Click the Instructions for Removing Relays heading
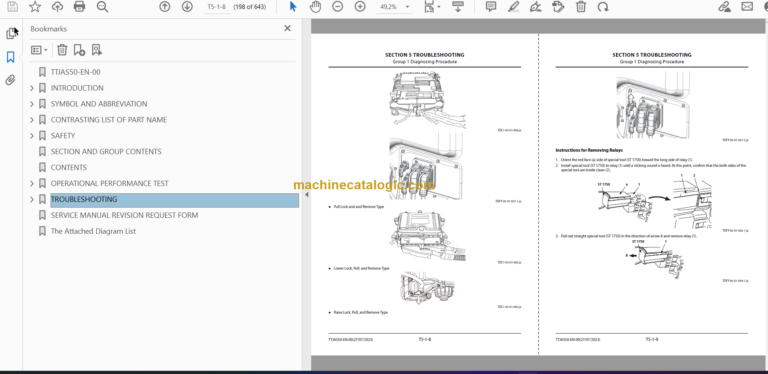This screenshot has height=374, width=768. [x=589, y=150]
